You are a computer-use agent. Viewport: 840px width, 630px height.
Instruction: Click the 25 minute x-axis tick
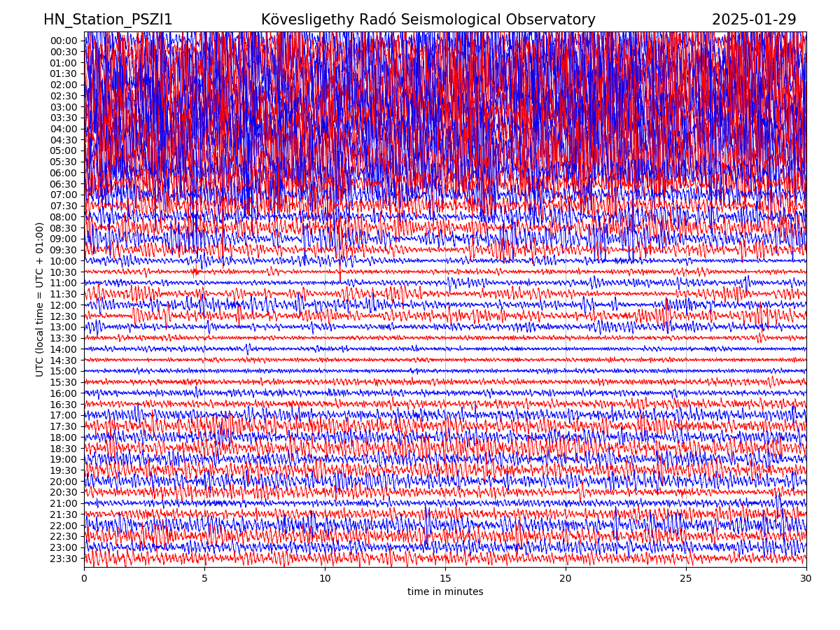[x=686, y=578]
